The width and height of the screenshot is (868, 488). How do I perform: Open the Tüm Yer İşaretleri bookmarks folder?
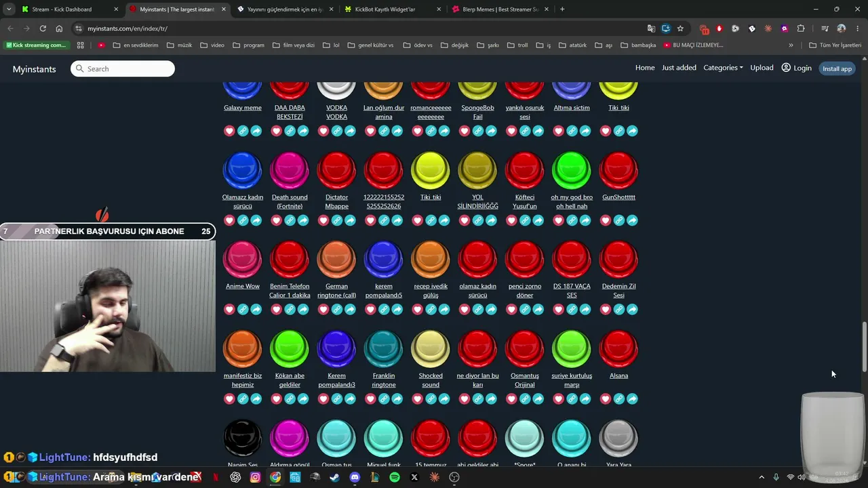pos(835,45)
